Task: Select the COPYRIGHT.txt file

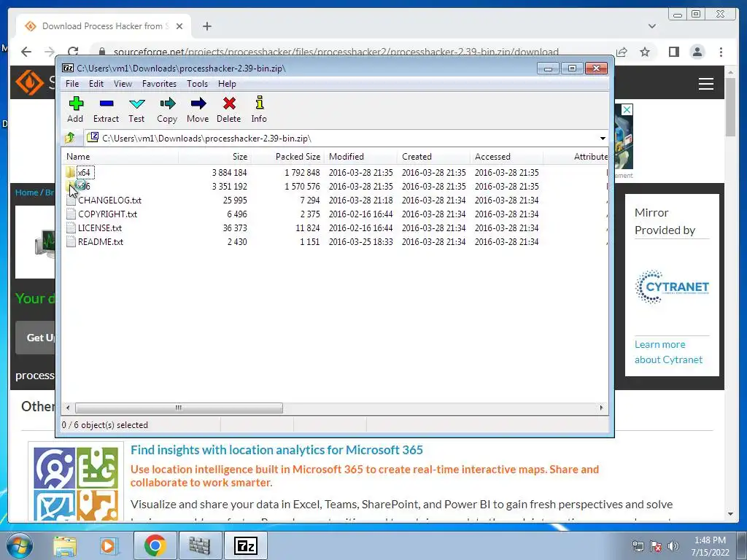Action: (108, 214)
